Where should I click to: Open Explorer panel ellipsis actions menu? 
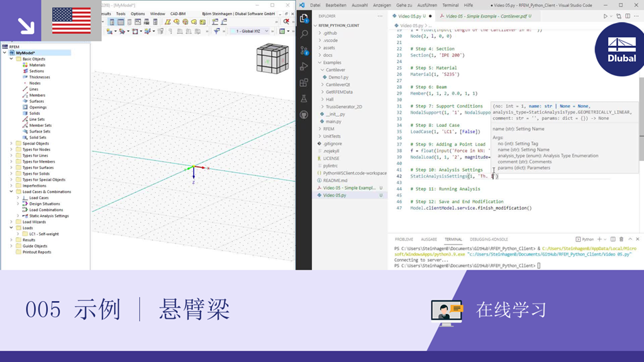(380, 16)
